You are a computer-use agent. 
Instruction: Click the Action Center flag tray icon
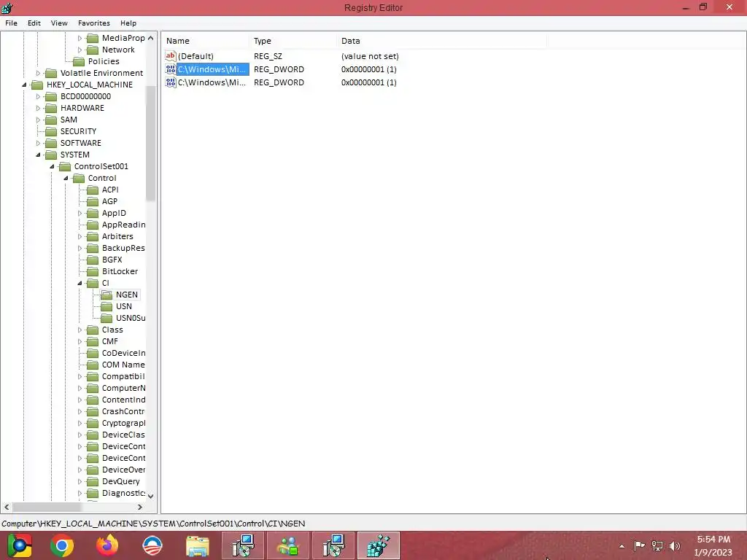coord(639,546)
